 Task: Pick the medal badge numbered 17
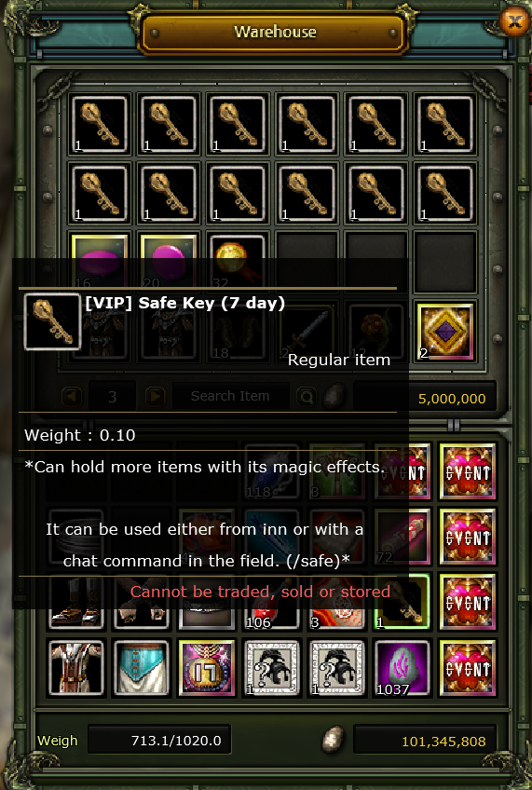tap(207, 668)
